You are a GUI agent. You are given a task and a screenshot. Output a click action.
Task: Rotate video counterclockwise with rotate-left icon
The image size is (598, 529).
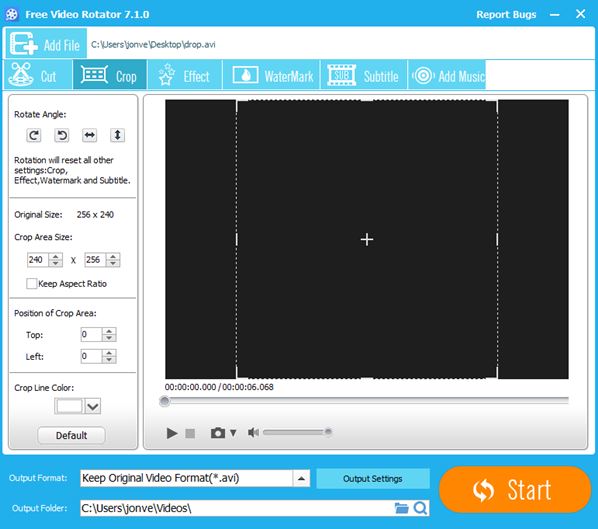point(61,135)
